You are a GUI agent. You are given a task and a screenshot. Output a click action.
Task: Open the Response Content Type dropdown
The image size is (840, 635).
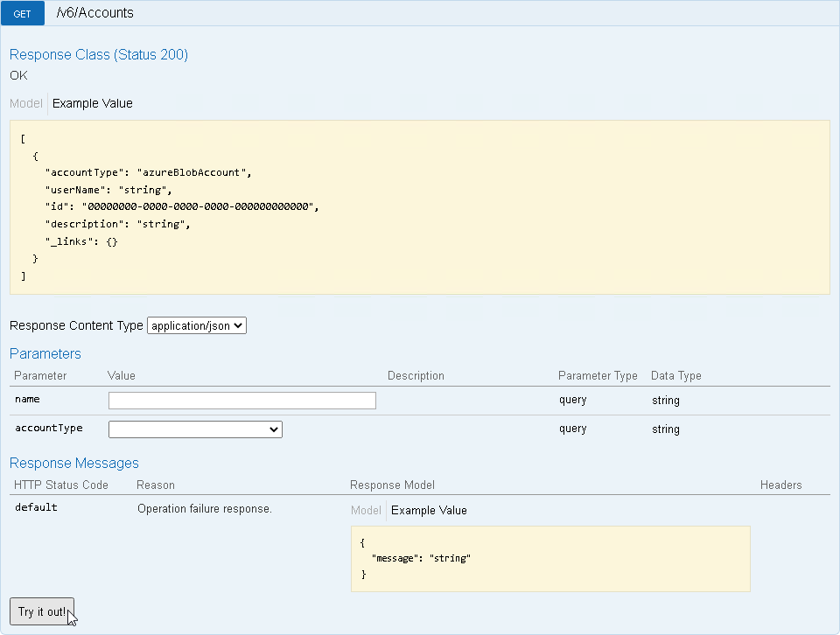click(197, 325)
